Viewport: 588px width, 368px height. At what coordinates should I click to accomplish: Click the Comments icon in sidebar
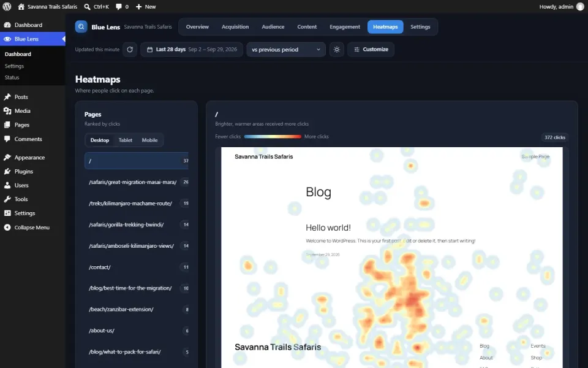[7, 139]
